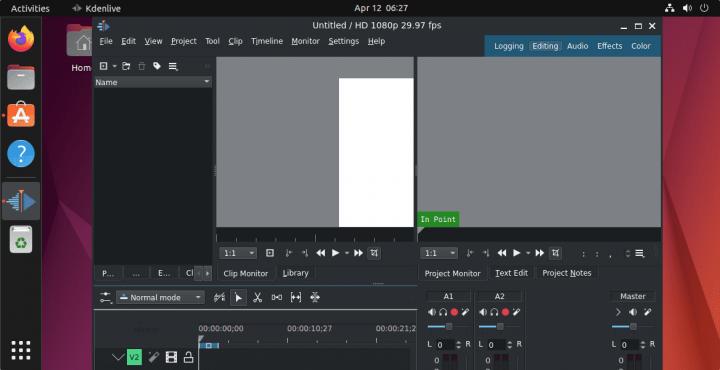
Task: Open the bin options hamburger menu
Action: coord(173,66)
